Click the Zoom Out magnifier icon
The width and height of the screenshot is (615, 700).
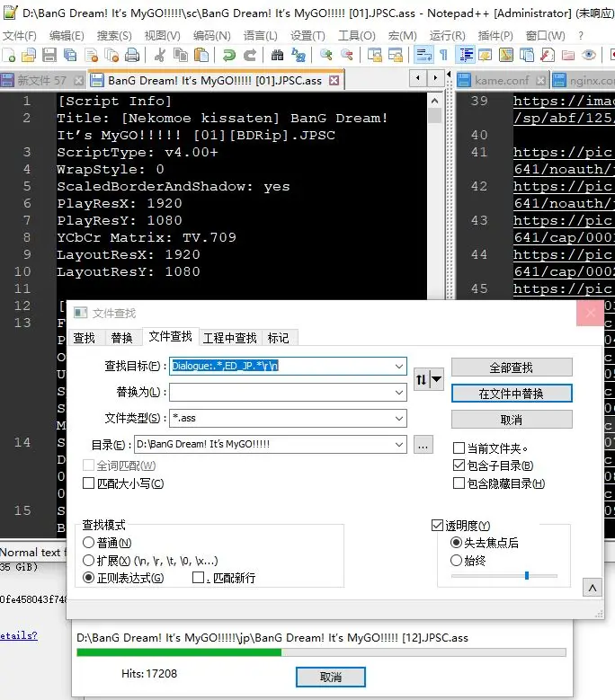click(x=346, y=56)
